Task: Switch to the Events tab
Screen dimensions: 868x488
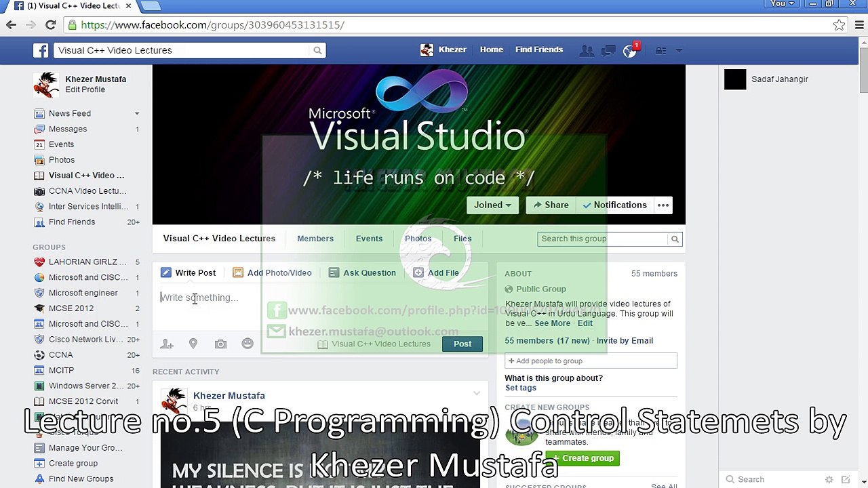Action: pos(369,239)
